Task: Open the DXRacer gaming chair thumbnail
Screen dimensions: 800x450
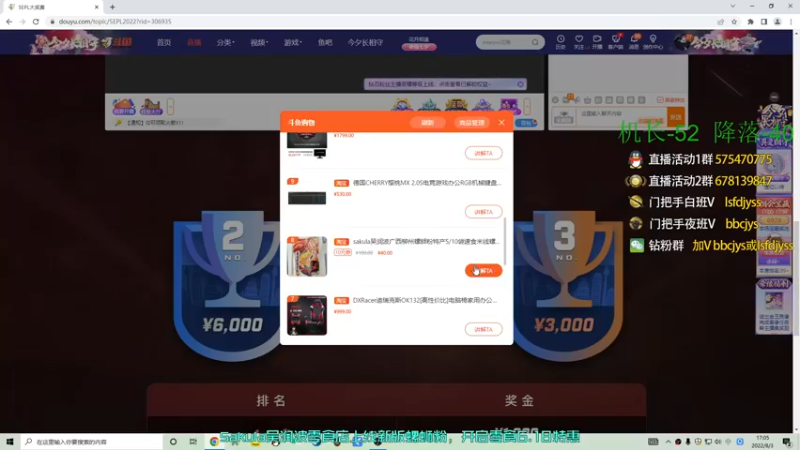Action: coord(307,315)
